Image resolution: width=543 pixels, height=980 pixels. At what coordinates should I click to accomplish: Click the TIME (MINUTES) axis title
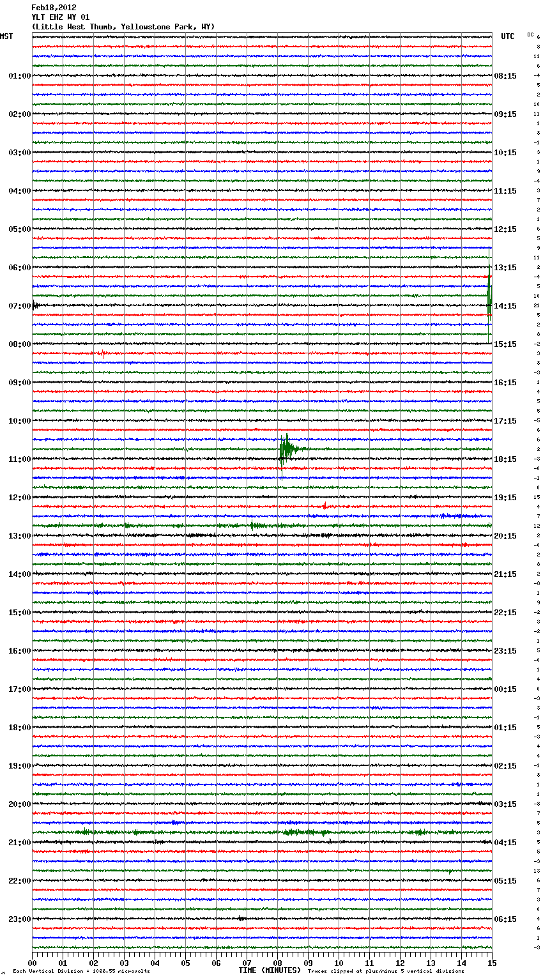click(x=270, y=970)
